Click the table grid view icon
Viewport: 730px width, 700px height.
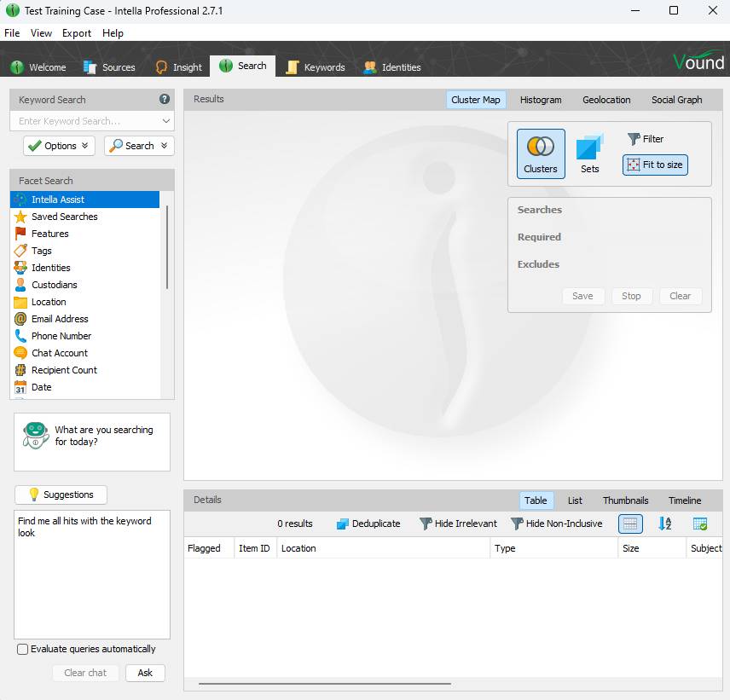[x=630, y=524]
